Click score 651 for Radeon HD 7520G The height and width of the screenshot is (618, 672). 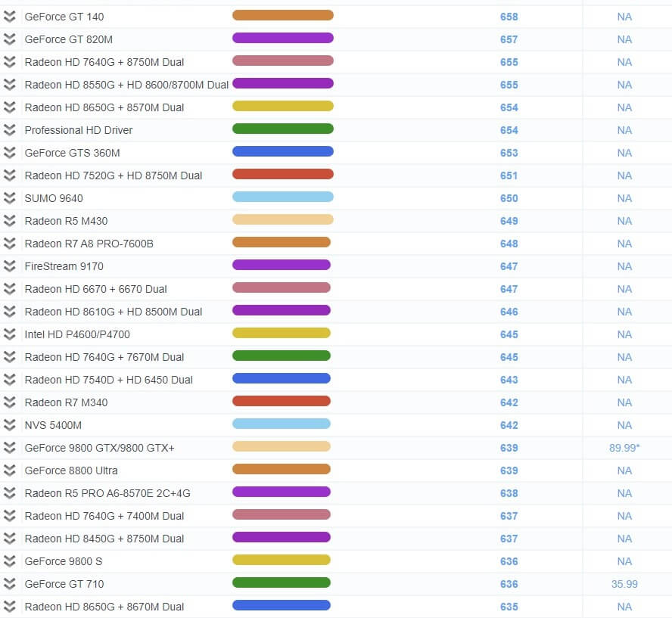click(x=509, y=175)
